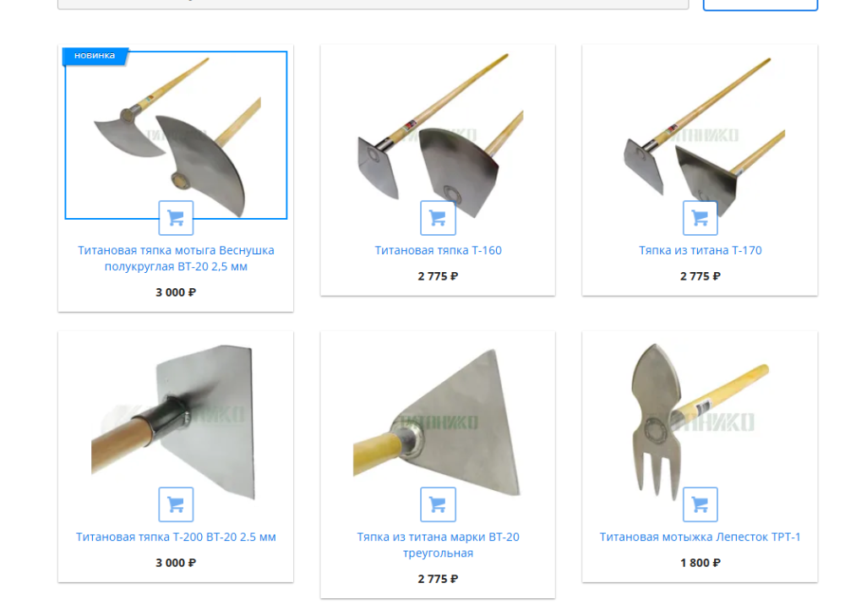
Task: Open link Титановая тяпка Т-200 ВТ-20 2.5 мм
Action: tap(176, 537)
